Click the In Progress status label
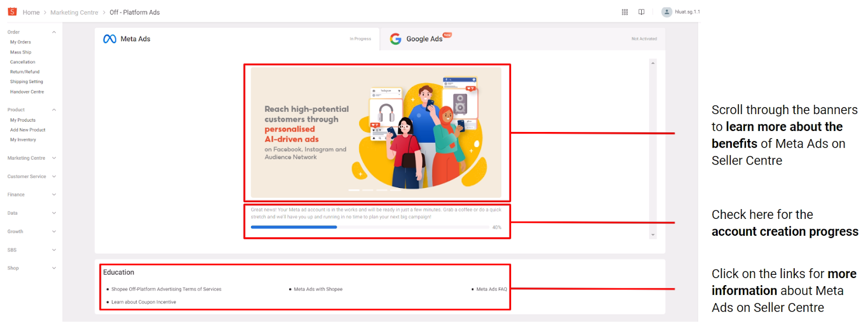868x334 pixels. click(x=360, y=39)
